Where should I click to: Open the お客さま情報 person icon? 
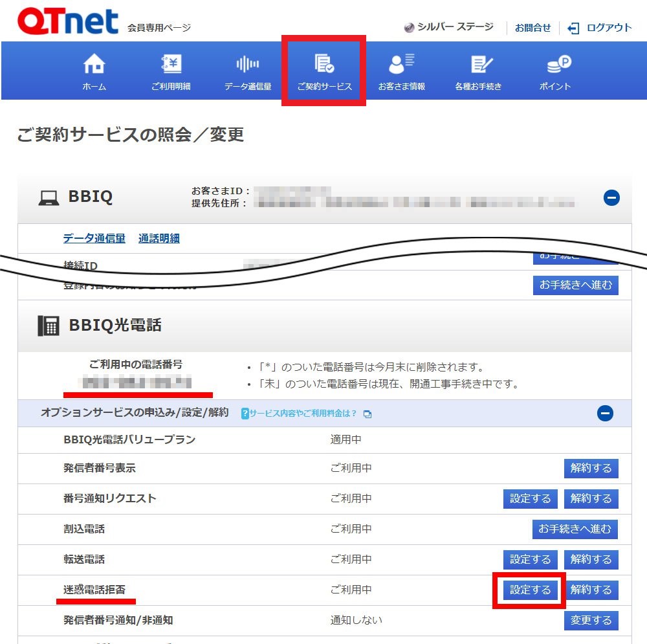point(402,63)
